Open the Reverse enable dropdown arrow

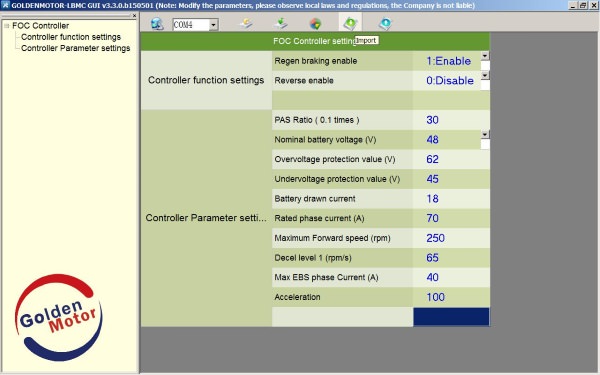pos(485,75)
